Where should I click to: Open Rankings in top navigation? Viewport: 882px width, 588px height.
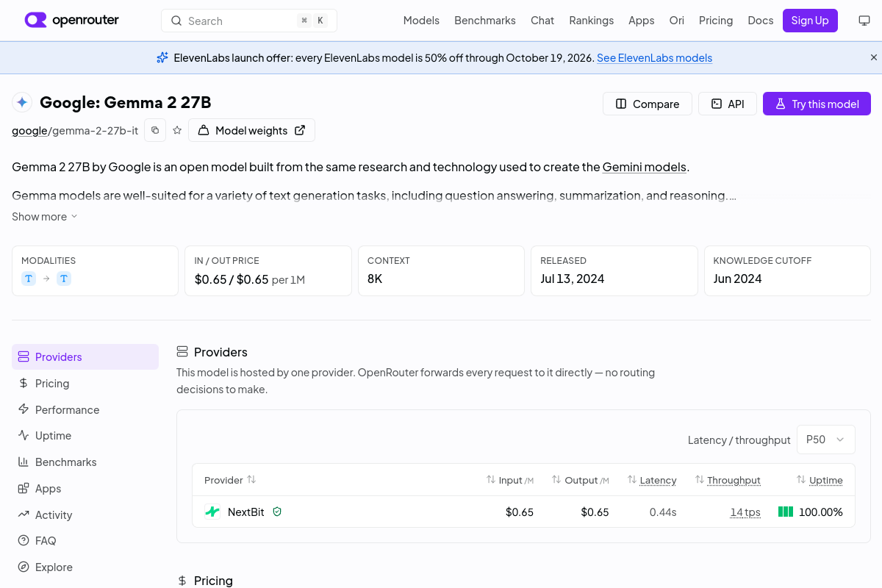click(x=592, y=21)
